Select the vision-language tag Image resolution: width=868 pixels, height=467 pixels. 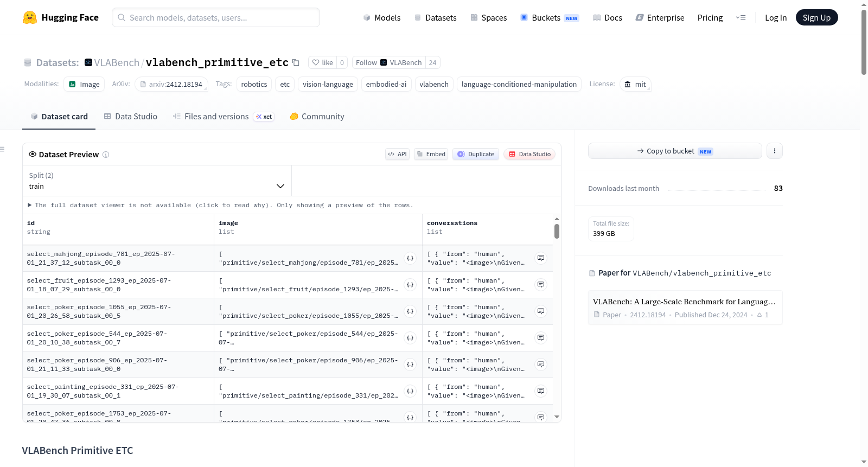point(328,84)
